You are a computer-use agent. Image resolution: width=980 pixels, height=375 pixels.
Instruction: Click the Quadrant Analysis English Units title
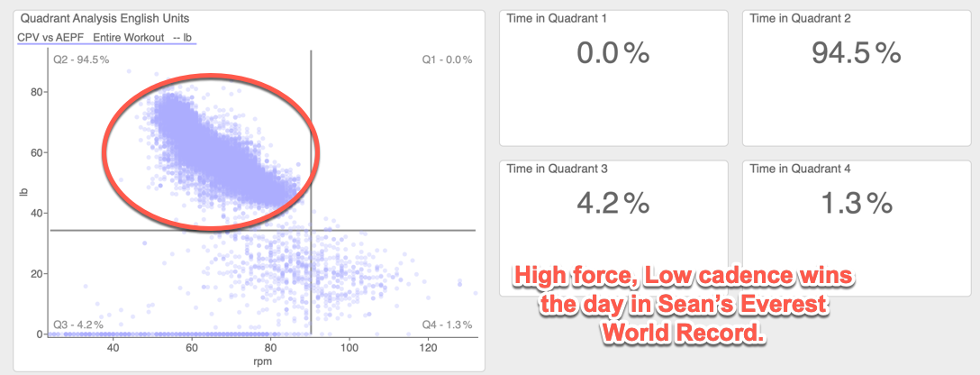(104, 19)
